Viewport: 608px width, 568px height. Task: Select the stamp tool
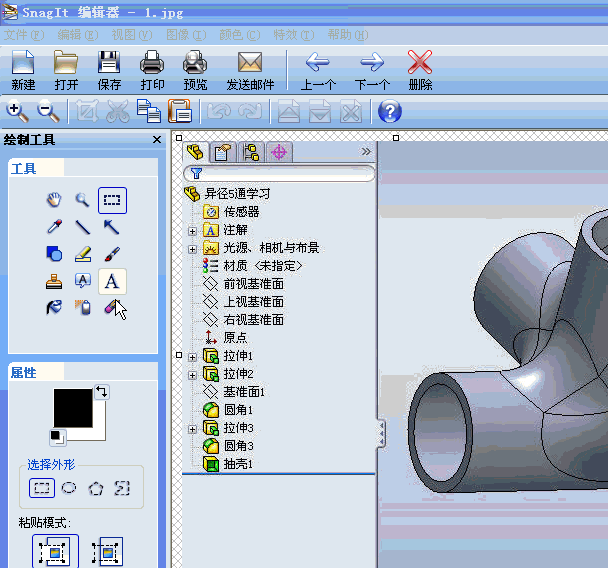click(54, 281)
